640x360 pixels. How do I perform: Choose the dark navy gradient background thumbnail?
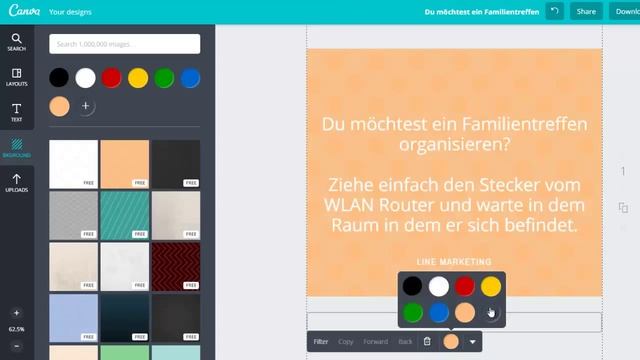[124, 318]
